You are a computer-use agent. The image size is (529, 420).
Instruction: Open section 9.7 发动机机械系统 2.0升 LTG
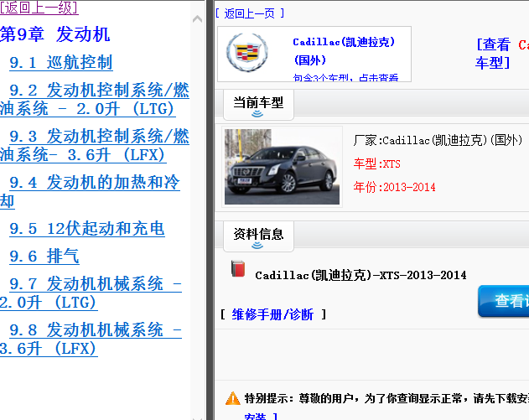tap(91, 293)
